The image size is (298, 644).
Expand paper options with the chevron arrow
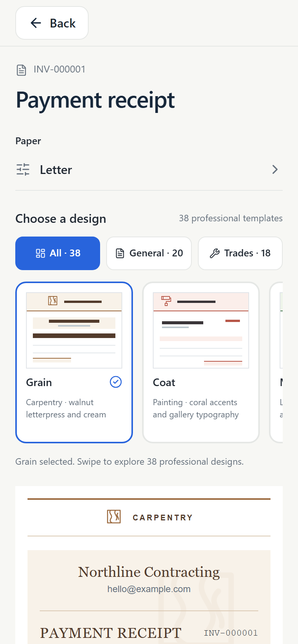(x=275, y=169)
